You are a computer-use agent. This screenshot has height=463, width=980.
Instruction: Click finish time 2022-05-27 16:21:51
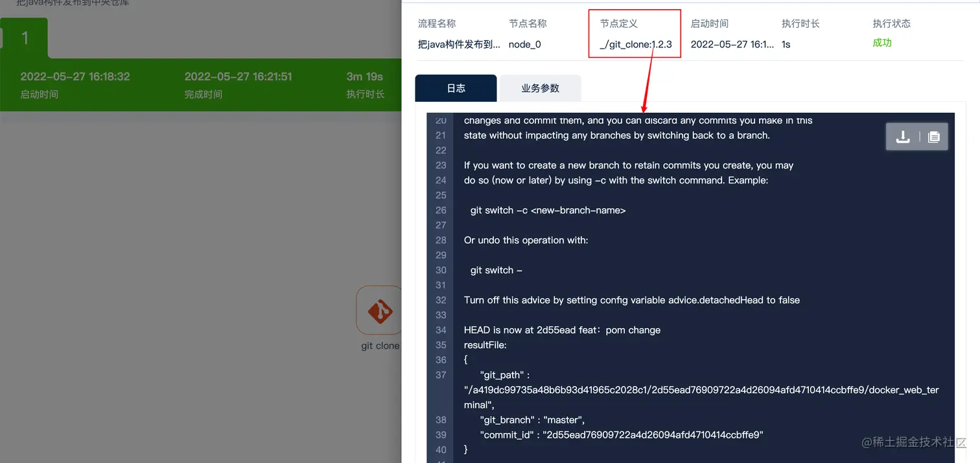click(x=238, y=77)
